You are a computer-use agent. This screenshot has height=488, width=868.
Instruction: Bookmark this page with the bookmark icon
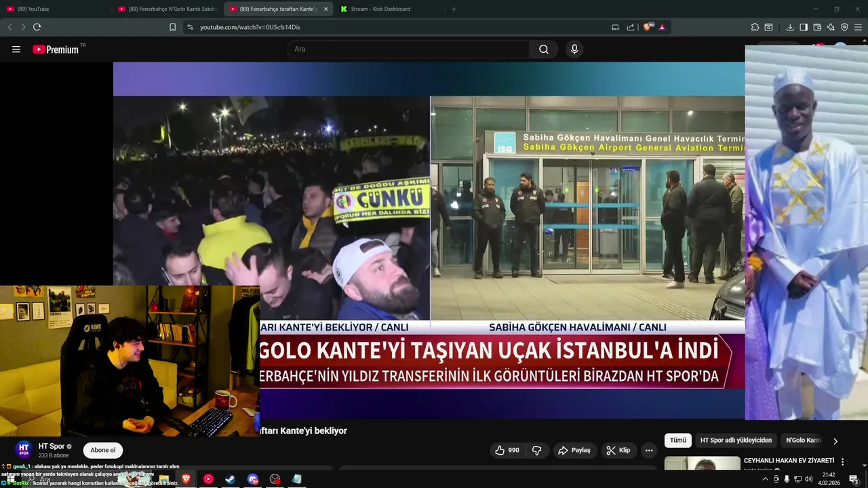(172, 27)
